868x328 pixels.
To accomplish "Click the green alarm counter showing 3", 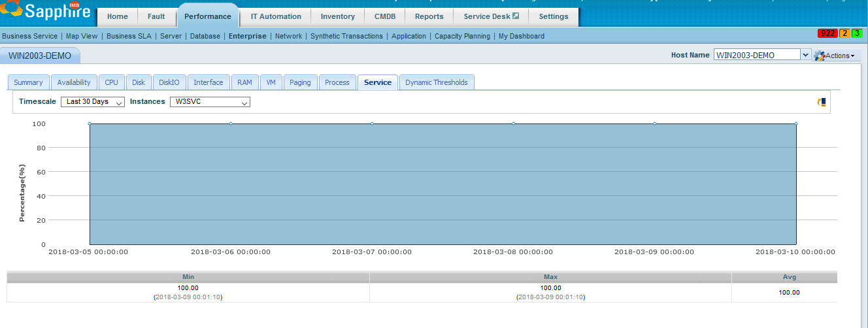I will point(856,33).
